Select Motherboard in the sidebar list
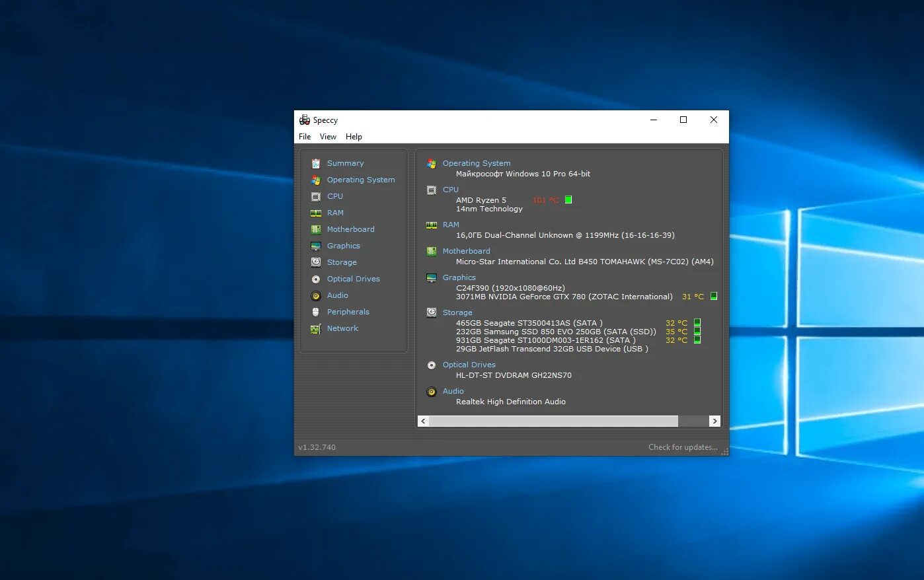The image size is (924, 580). 350,229
